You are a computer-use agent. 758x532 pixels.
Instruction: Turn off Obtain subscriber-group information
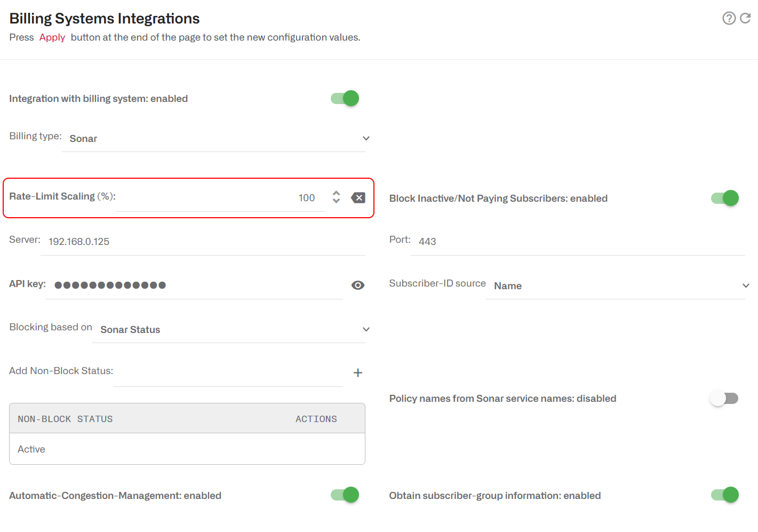pos(724,495)
